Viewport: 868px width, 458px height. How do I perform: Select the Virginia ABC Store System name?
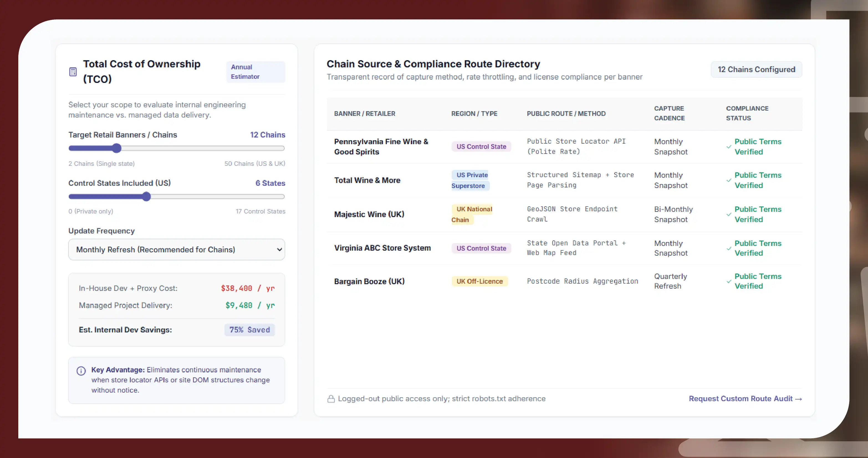(x=382, y=248)
